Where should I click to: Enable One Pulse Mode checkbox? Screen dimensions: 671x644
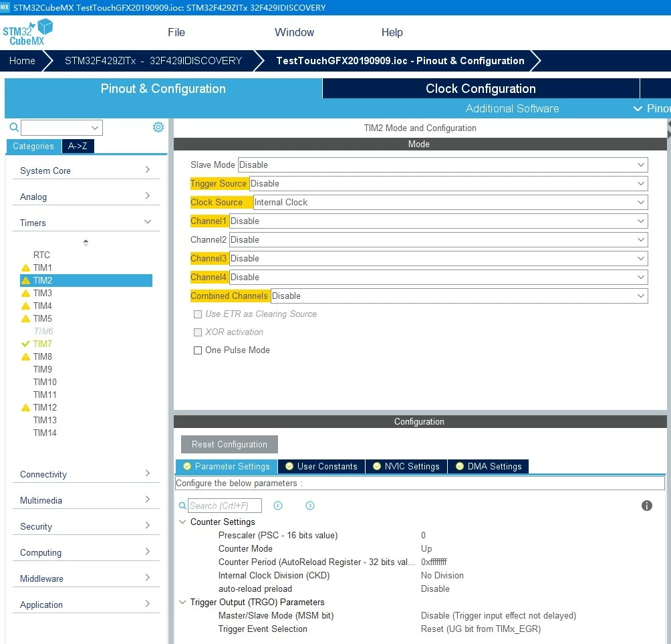coord(198,350)
